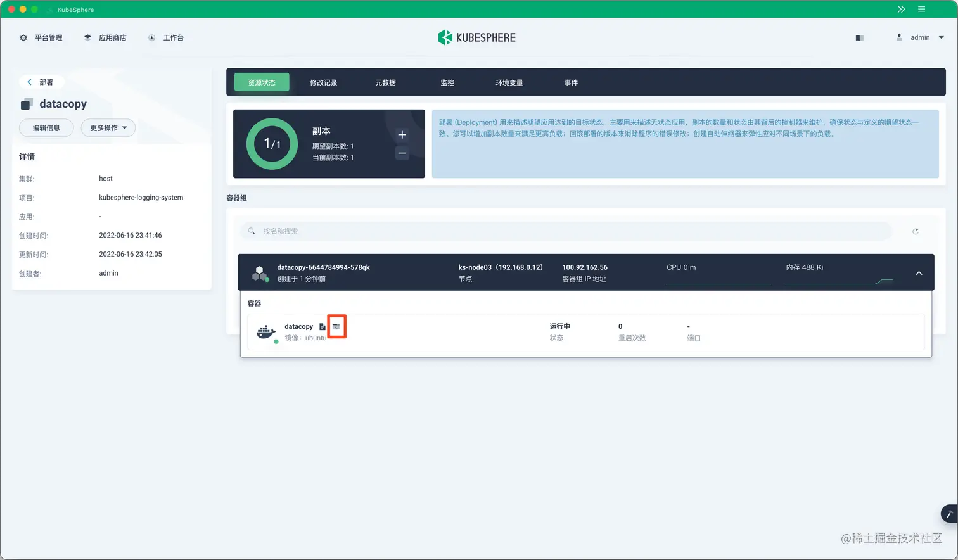This screenshot has width=958, height=560.
Task: Click the deployment icon beside datacopy title
Action: (27, 104)
